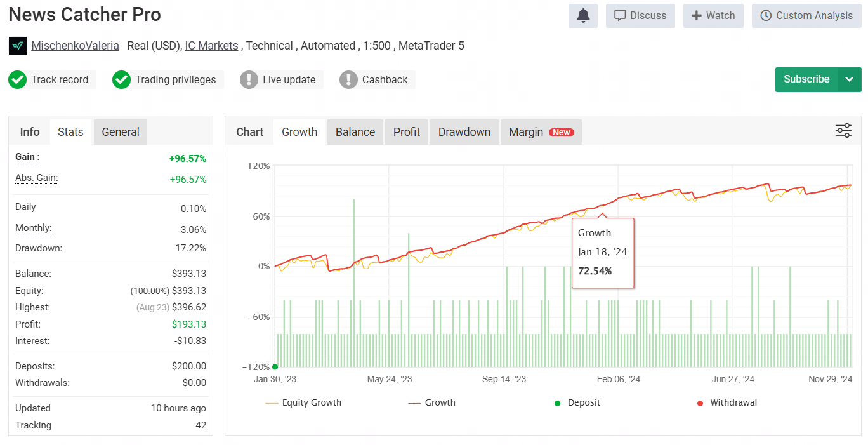Click the Cashback exclamation icon
Image resolution: width=868 pixels, height=445 pixels.
(348, 80)
